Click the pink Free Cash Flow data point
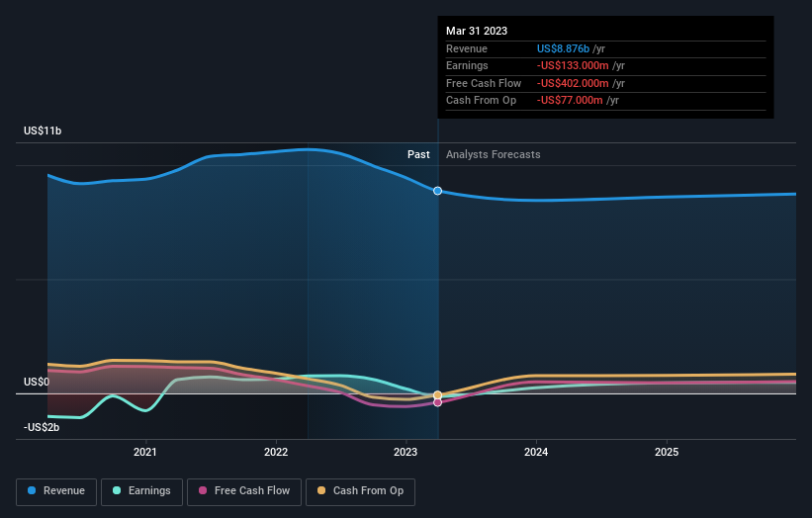812x518 pixels. point(437,402)
